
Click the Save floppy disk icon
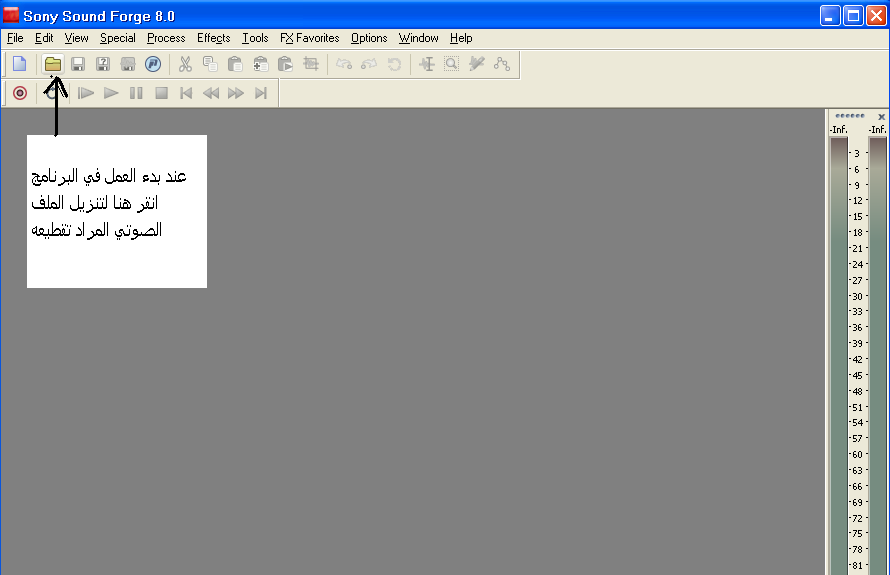coord(78,64)
